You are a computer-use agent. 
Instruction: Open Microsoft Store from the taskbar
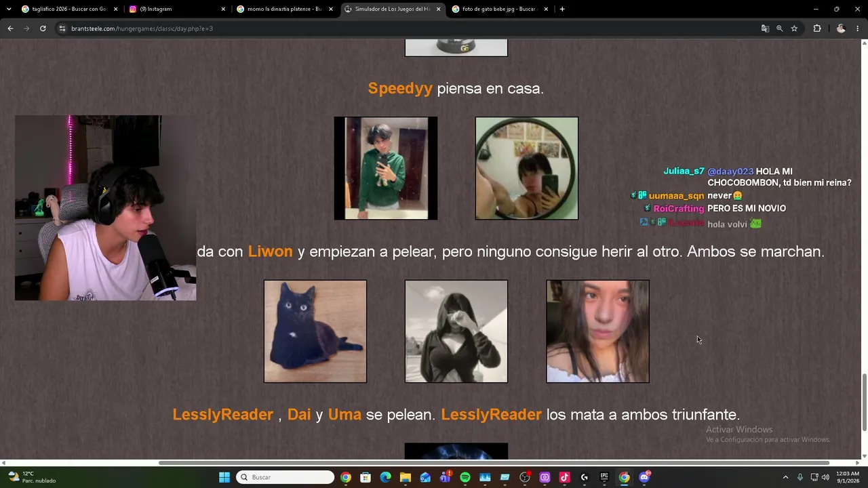[x=366, y=477]
